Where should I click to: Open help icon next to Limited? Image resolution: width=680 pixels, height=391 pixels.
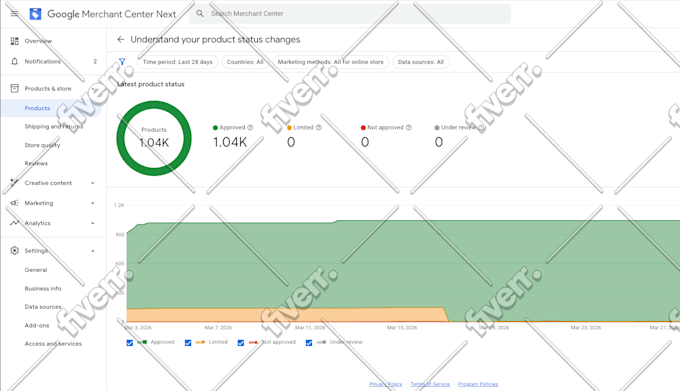[319, 127]
